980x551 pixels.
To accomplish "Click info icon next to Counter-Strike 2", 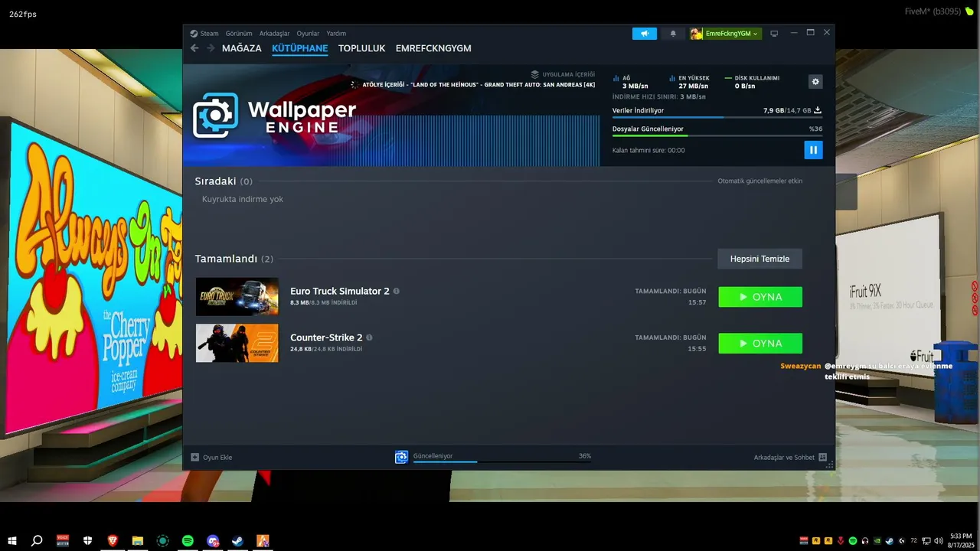I will (369, 337).
